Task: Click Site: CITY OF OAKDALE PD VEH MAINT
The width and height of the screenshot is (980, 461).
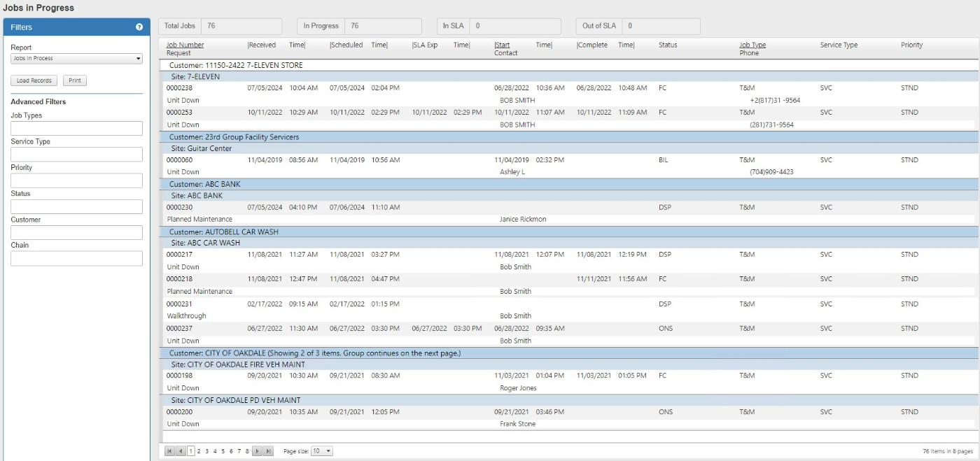Action: coord(570,401)
